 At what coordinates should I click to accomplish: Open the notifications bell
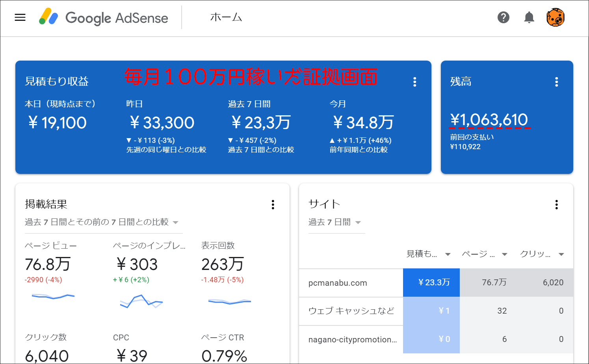tap(529, 17)
